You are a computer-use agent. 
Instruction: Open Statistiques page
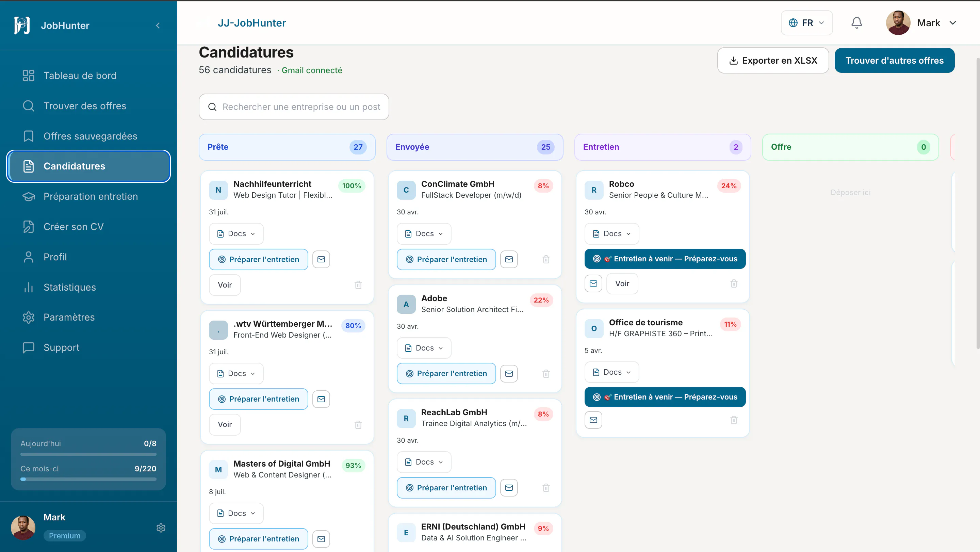point(88,287)
